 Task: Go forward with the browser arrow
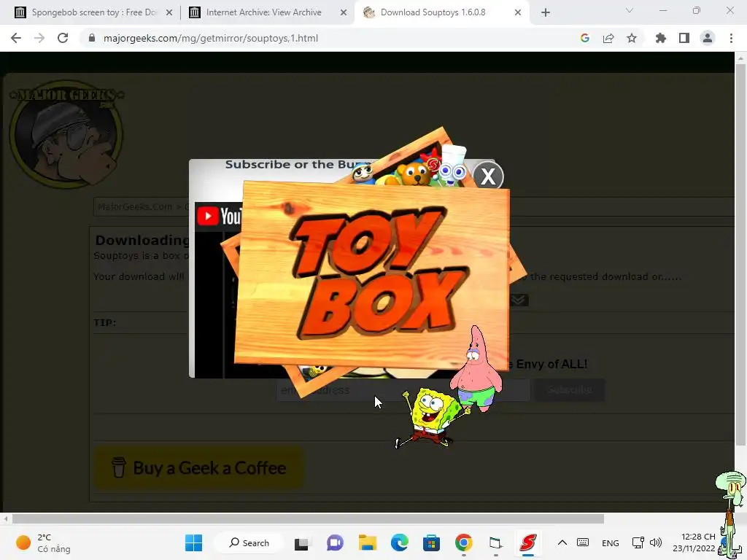click(39, 38)
